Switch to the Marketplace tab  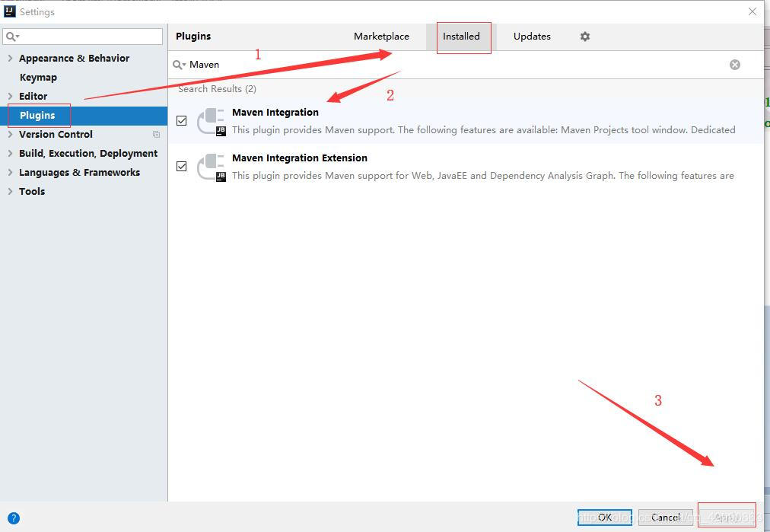point(381,37)
